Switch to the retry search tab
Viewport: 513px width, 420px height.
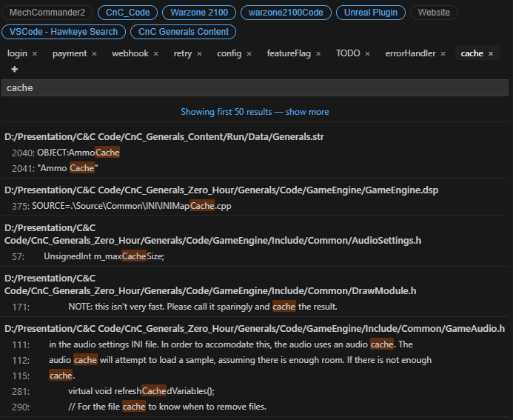click(183, 53)
